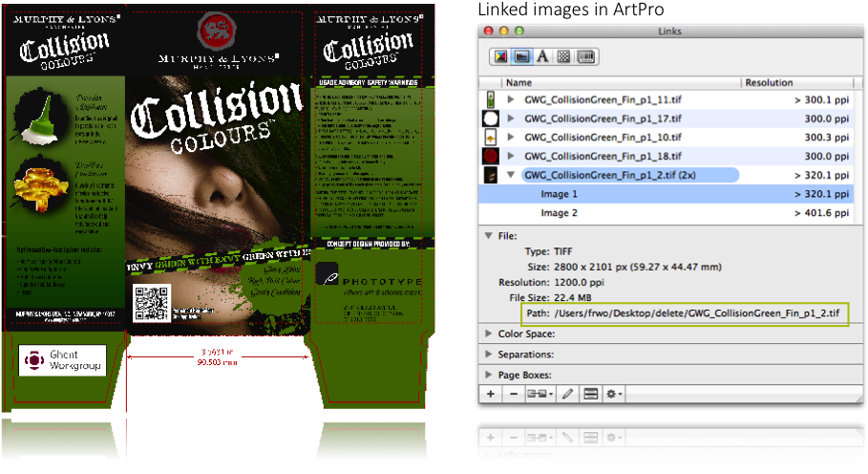Image resolution: width=868 pixels, height=474 pixels.
Task: Click the list view options icon
Action: click(x=591, y=394)
